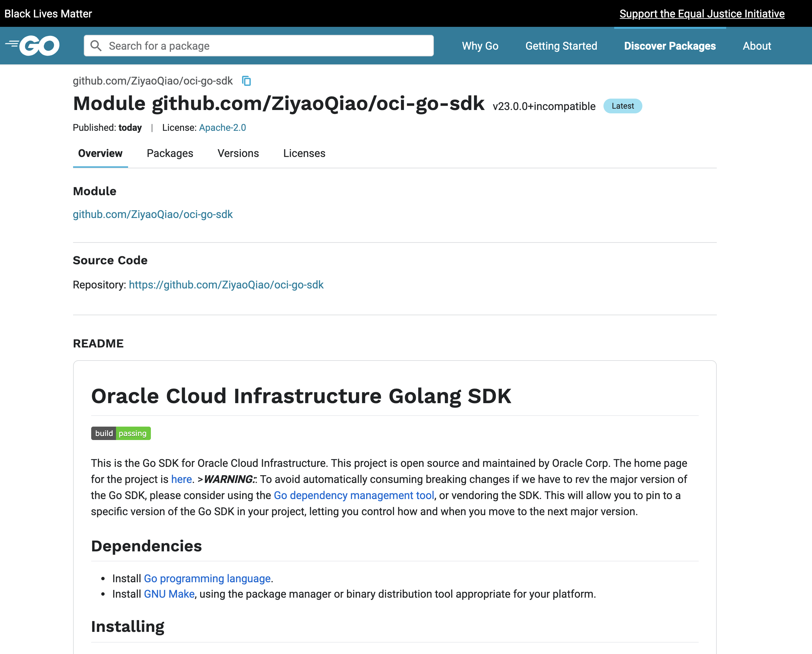Switch to the Overview tab
812x654 pixels.
pos(100,153)
